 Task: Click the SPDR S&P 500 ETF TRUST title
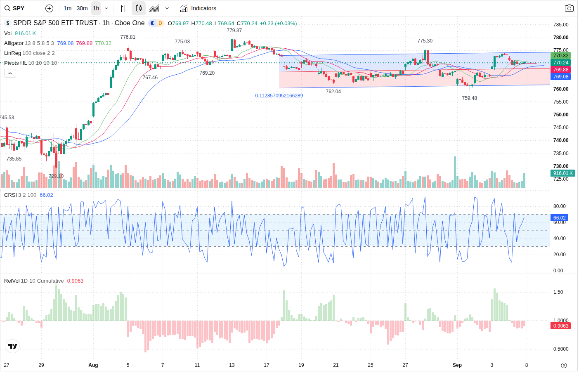[55, 23]
